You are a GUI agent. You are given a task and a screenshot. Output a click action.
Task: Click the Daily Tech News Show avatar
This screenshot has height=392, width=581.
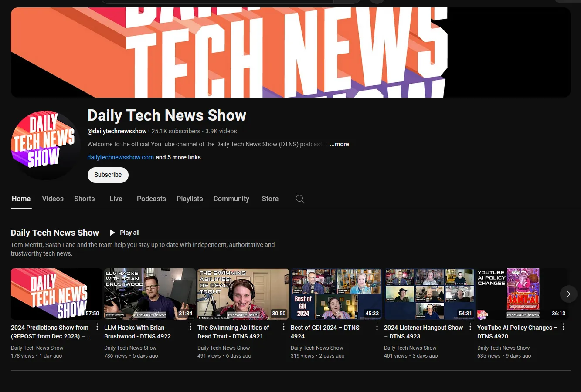pos(45,145)
